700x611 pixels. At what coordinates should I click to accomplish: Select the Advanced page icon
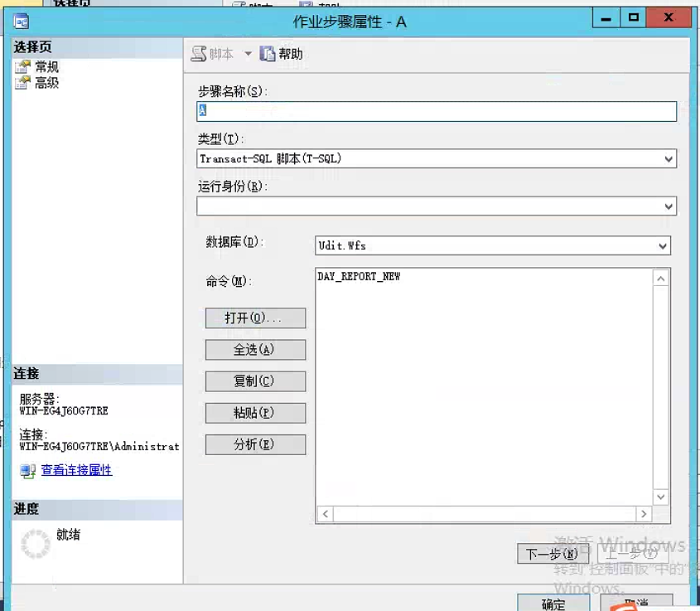click(x=22, y=83)
